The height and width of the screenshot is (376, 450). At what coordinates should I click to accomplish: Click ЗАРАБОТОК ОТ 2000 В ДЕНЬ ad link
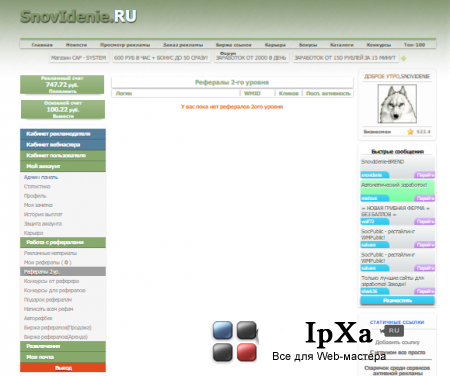point(251,58)
